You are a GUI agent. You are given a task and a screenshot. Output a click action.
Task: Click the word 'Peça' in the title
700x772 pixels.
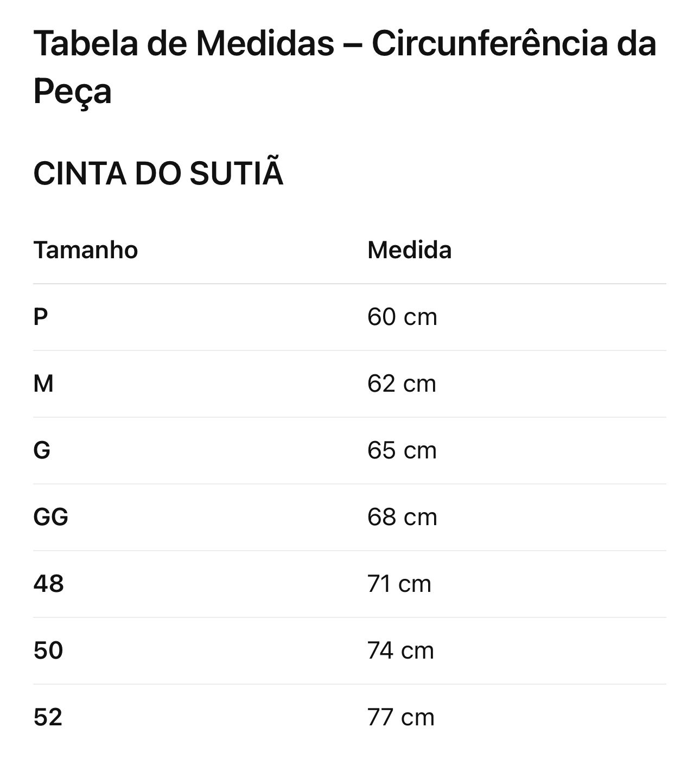click(x=72, y=91)
